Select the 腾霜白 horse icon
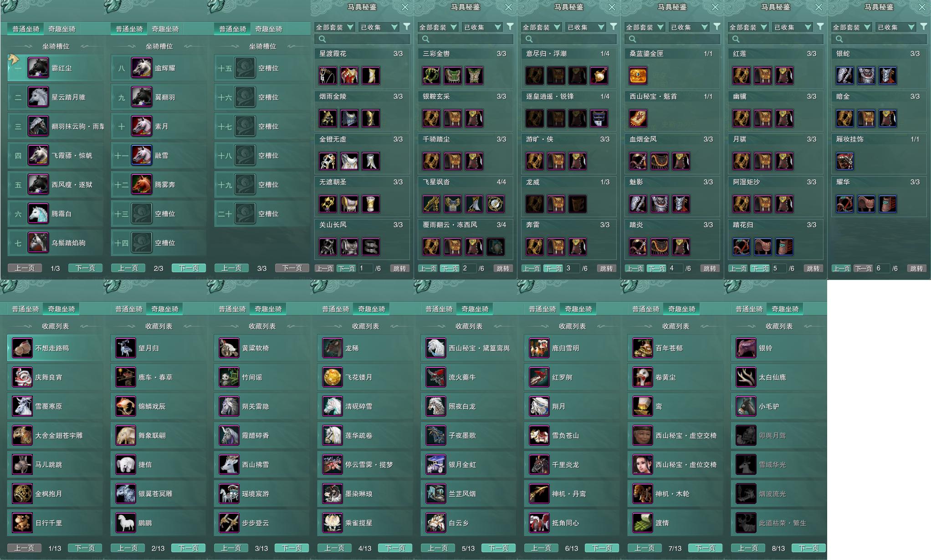Viewport: 931px width, 560px height. [38, 214]
